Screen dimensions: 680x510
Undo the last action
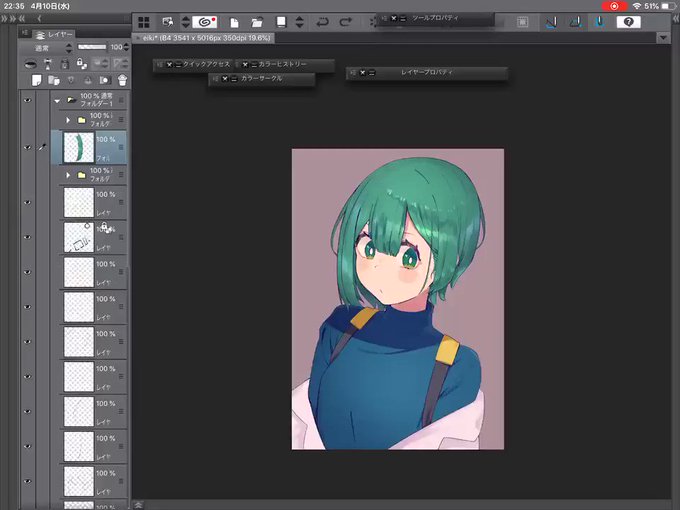point(322,22)
